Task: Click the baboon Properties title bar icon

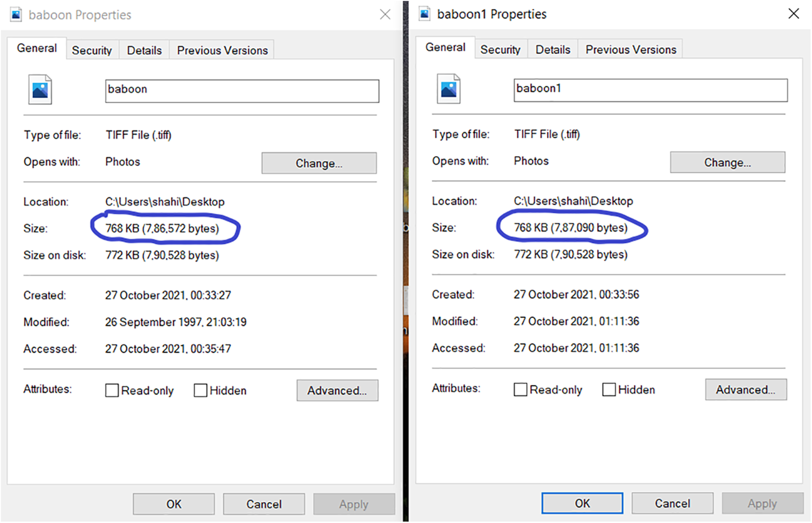Action: [x=16, y=15]
